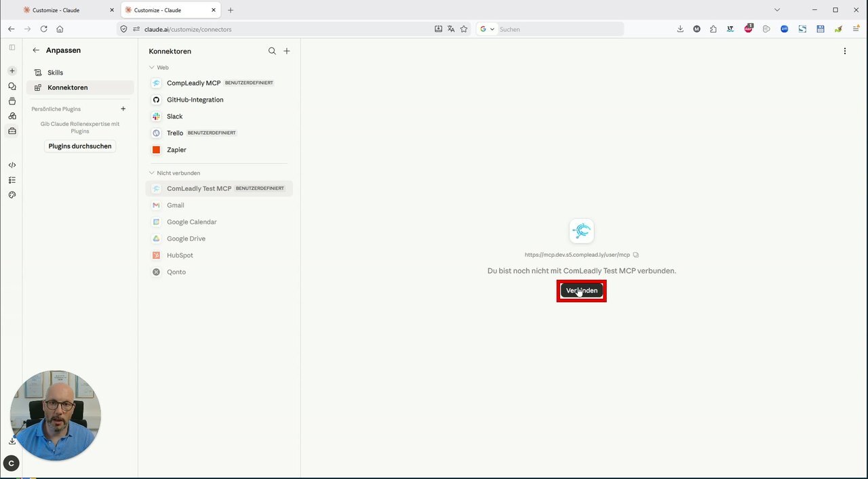Open the palette icon in sidebar
The width and height of the screenshot is (868, 479).
coord(12,194)
